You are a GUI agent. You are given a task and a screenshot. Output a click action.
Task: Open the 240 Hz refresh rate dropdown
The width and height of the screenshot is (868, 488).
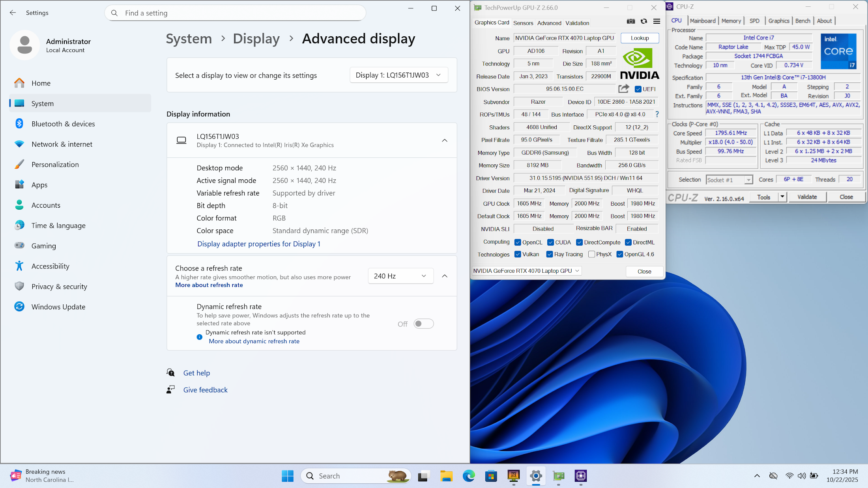coord(400,276)
